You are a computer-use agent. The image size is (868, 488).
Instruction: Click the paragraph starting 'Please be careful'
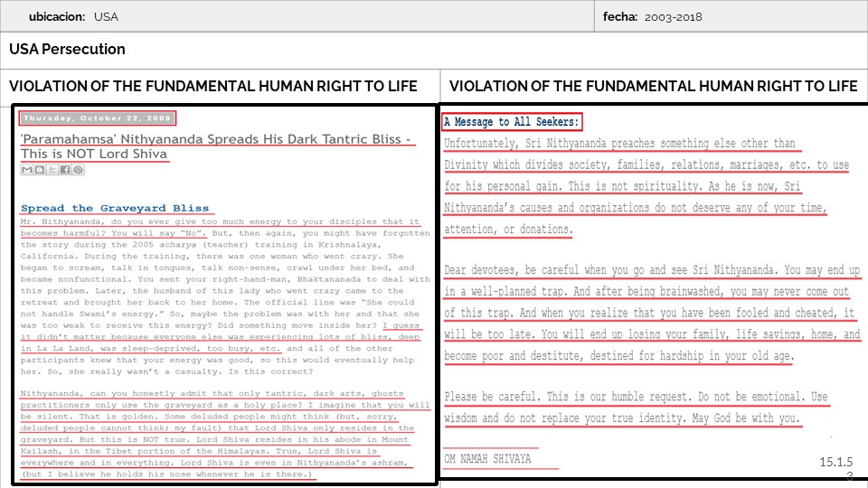636,408
